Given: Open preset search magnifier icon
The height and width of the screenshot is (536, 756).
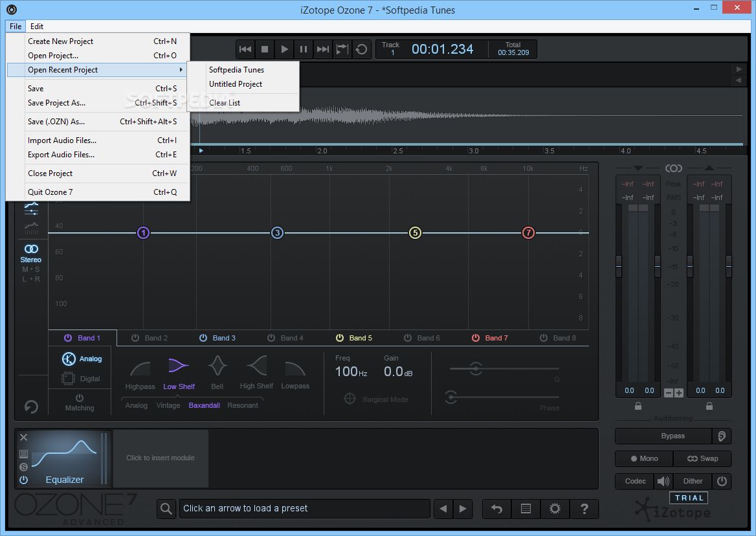Looking at the screenshot, I should (x=166, y=509).
